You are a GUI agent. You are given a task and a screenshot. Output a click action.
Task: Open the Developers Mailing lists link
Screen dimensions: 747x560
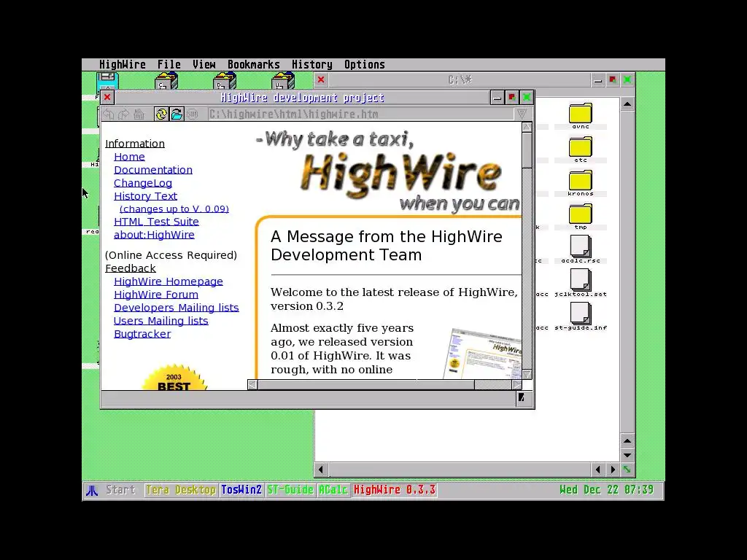(x=177, y=308)
